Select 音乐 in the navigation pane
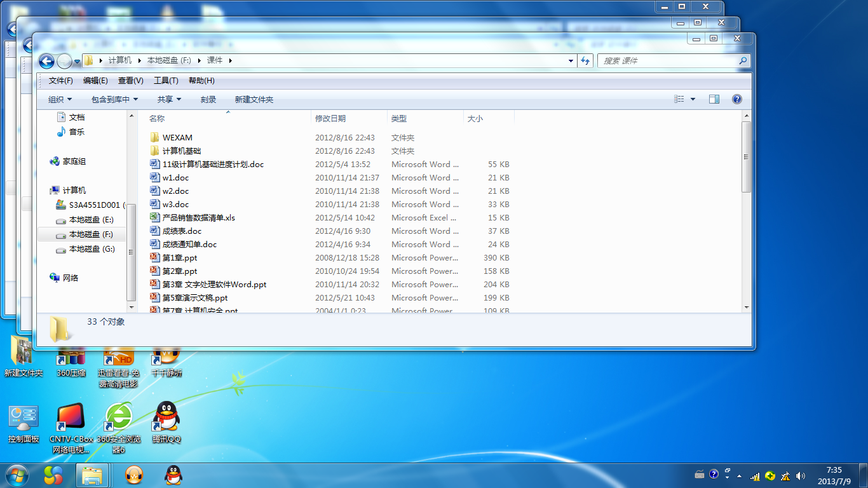The width and height of the screenshot is (868, 488). (x=71, y=132)
